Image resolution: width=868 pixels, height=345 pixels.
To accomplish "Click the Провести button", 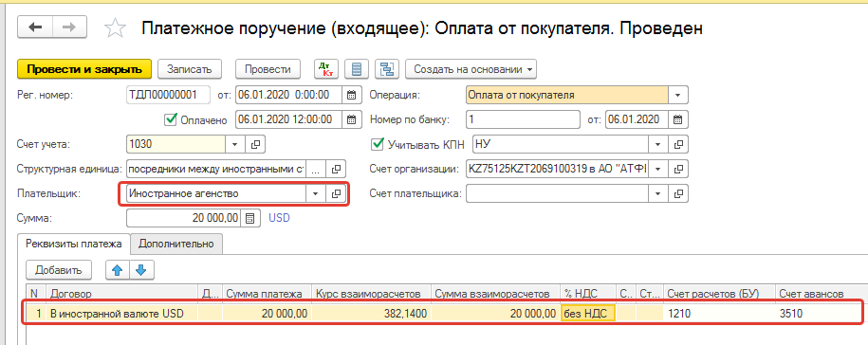I will click(x=268, y=69).
